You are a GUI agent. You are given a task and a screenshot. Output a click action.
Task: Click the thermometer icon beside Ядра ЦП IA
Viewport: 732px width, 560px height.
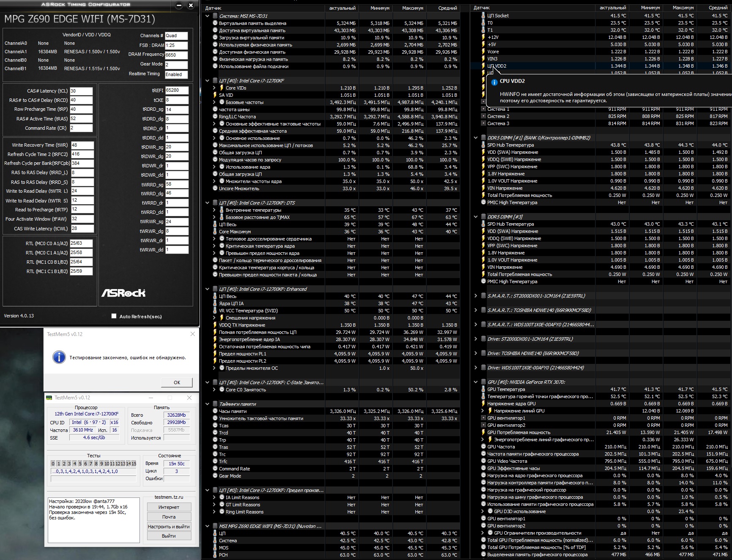click(x=215, y=303)
